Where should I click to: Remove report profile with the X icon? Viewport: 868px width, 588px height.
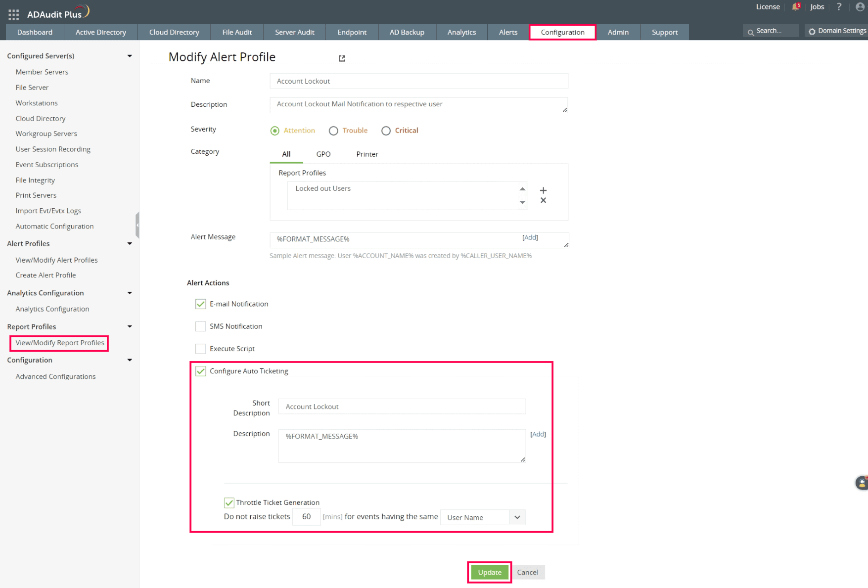tap(543, 200)
